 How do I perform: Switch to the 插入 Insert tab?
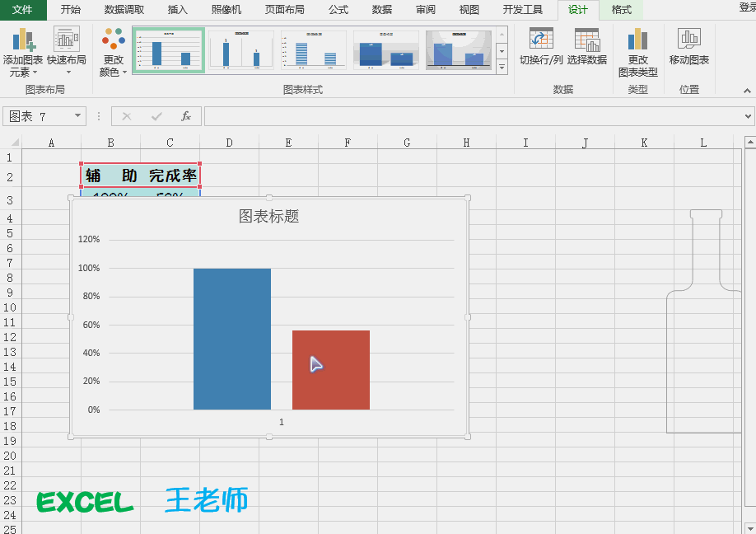[177, 10]
